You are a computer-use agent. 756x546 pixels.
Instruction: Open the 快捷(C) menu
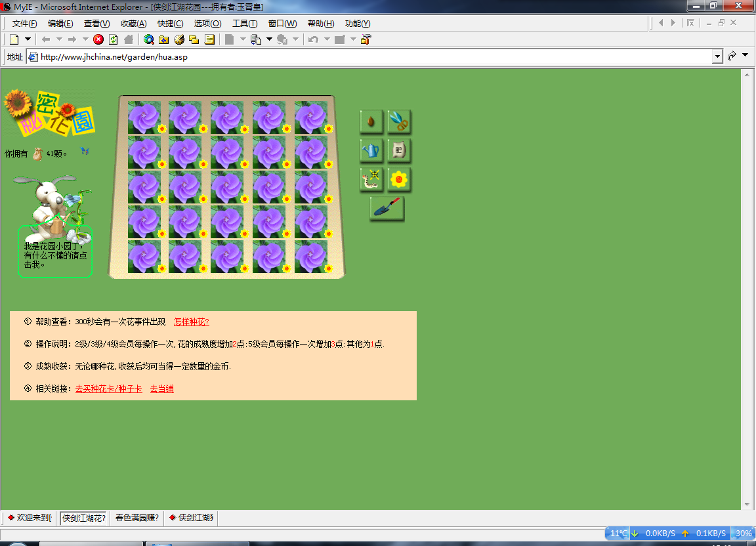[x=170, y=24]
